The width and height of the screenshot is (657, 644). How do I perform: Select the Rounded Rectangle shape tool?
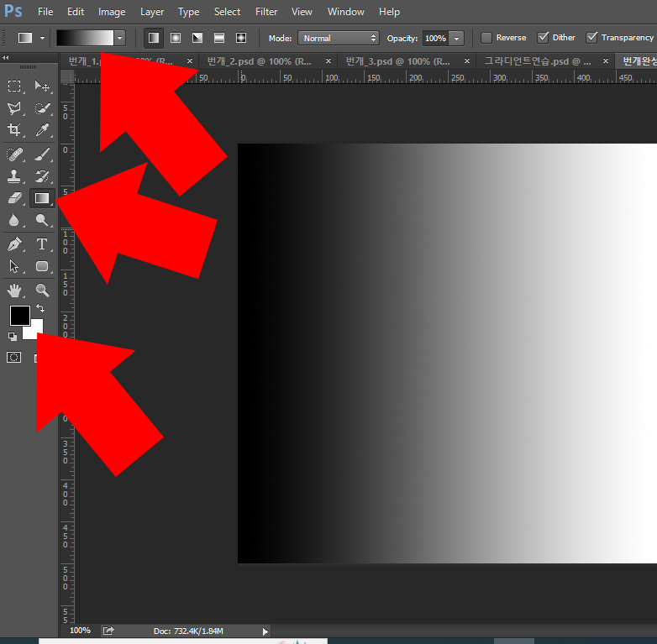pyautogui.click(x=42, y=266)
